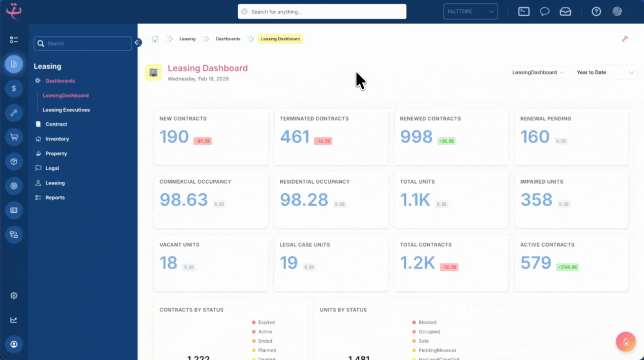Click the target bullseye icon in the left rail
Screen dimensions: 644x360
coord(14,185)
